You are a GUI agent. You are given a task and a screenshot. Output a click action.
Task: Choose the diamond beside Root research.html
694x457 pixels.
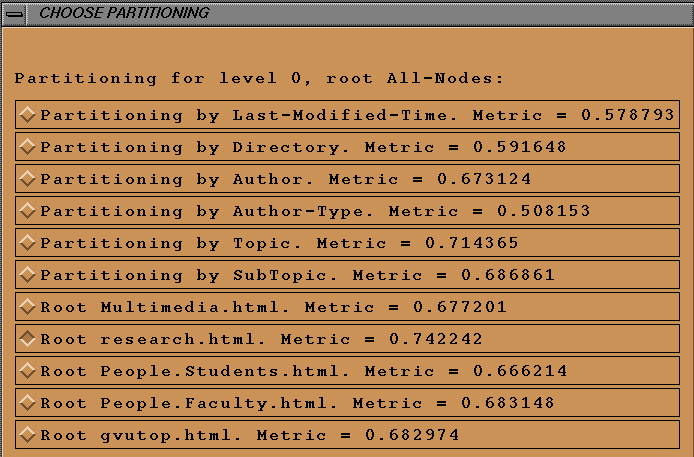point(28,339)
